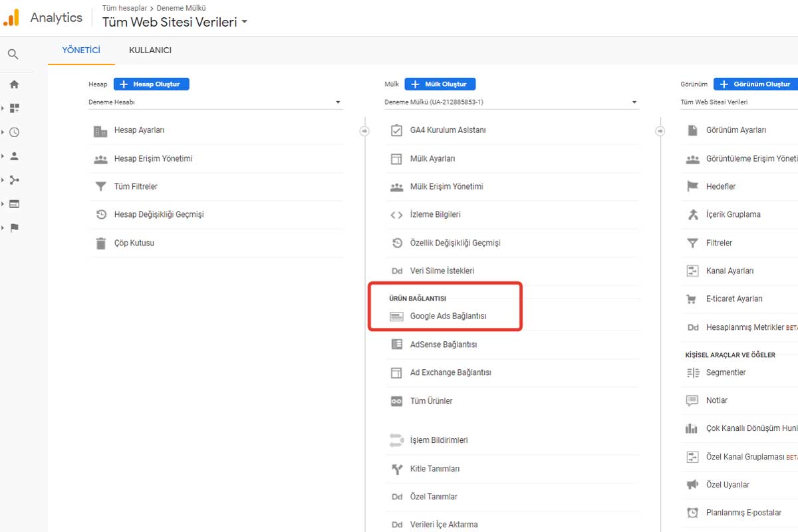Click the Tüm Ürünler link icon

(396, 401)
